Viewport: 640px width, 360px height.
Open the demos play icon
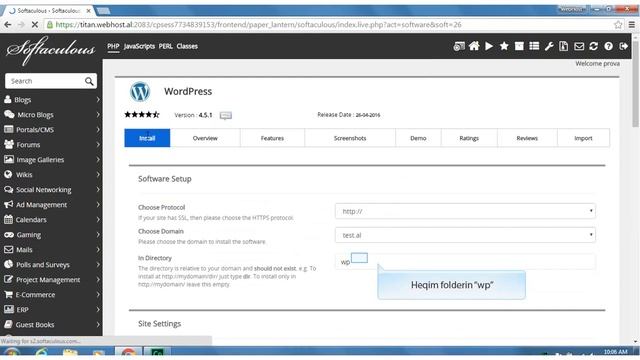click(x=489, y=46)
